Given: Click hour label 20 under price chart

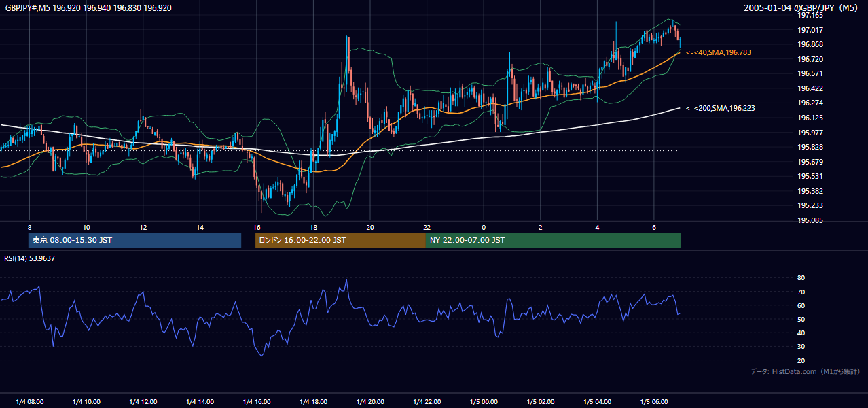Looking at the screenshot, I should tap(370, 227).
